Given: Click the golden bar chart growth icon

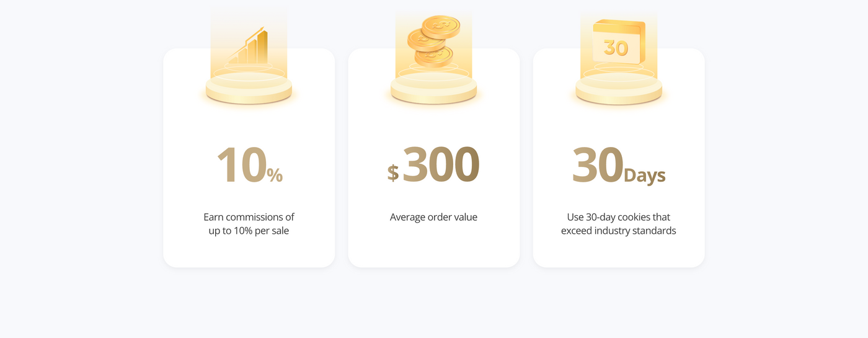Looking at the screenshot, I should [x=250, y=47].
